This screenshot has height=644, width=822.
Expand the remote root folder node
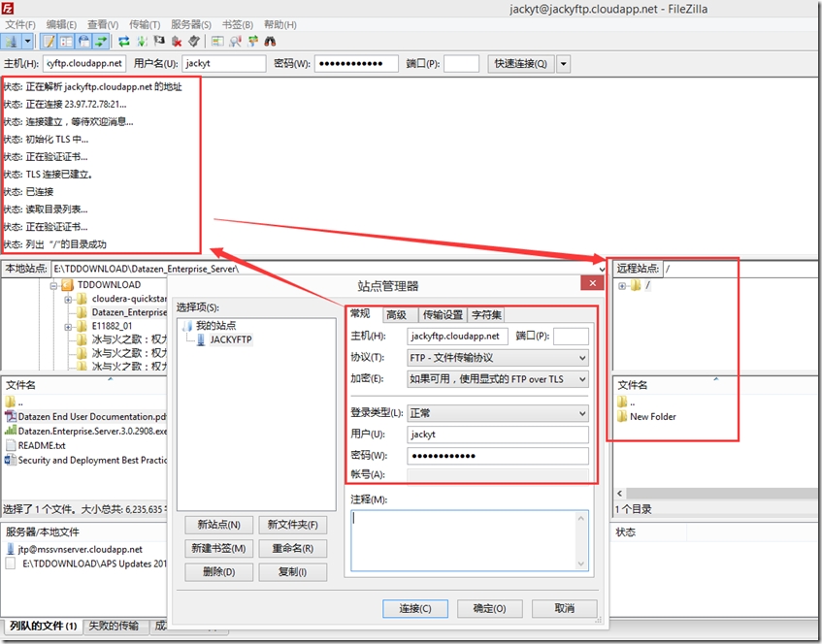tap(622, 285)
